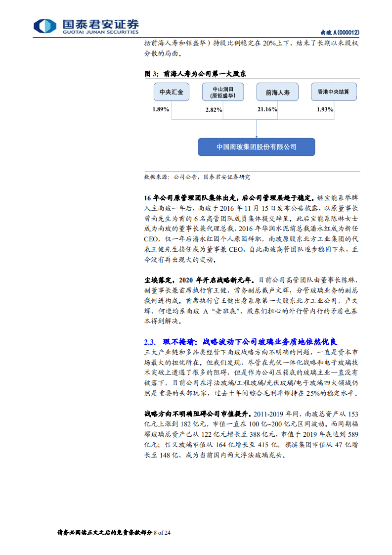
Task: Click the 前海人寿 shareholder box
Action: pos(277,92)
